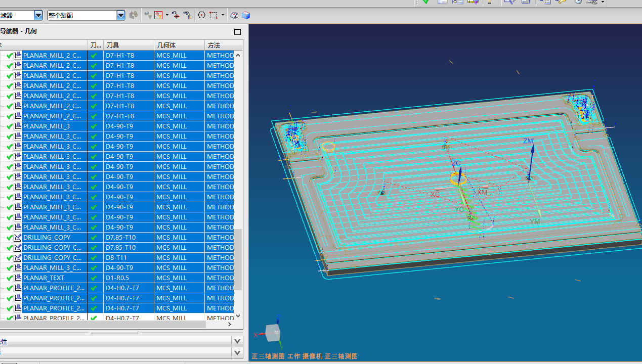
Task: Expand the bottom collapsed panel chevron
Action: (238, 352)
